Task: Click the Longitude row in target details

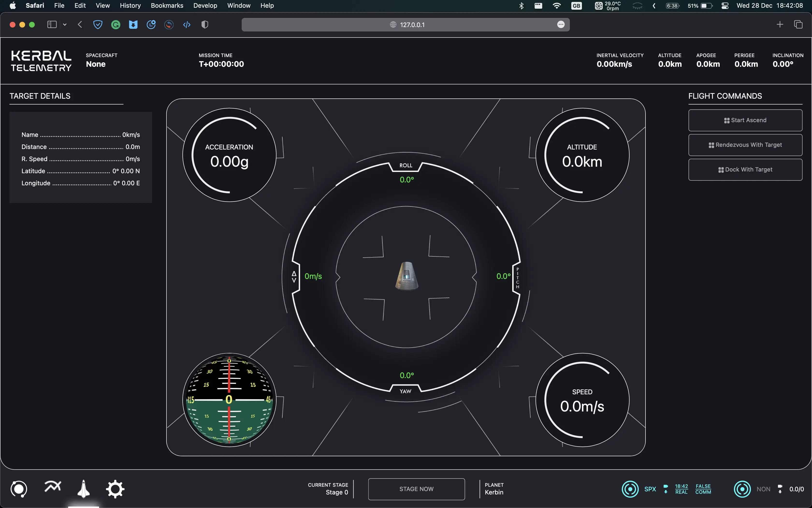Action: [x=80, y=183]
